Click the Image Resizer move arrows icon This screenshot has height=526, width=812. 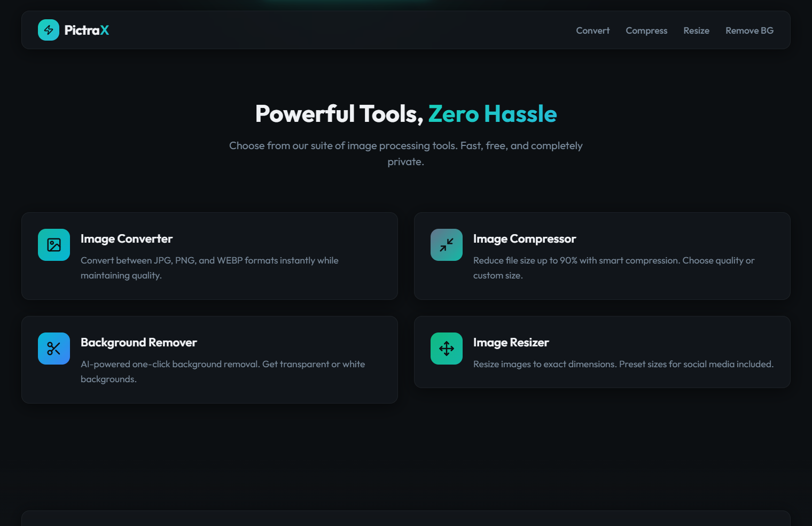447,349
